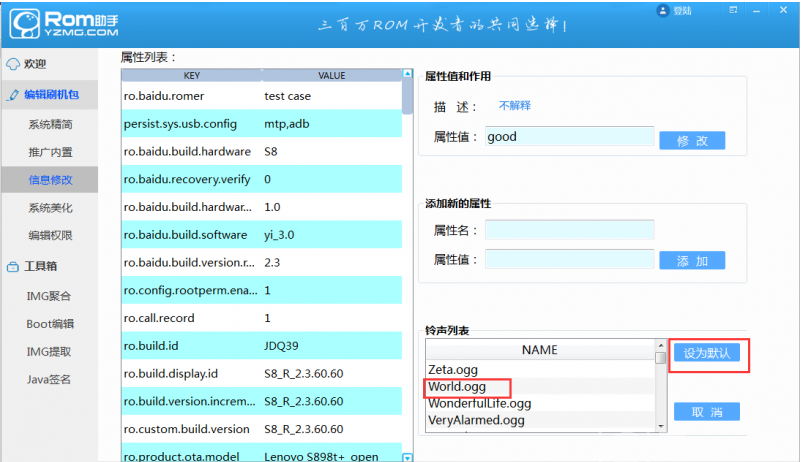Click the pencil icon for 编辑刷机包
803x462 pixels.
click(13, 95)
